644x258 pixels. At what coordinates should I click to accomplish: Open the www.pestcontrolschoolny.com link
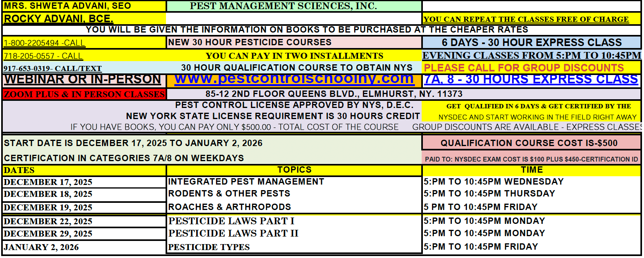pos(294,79)
